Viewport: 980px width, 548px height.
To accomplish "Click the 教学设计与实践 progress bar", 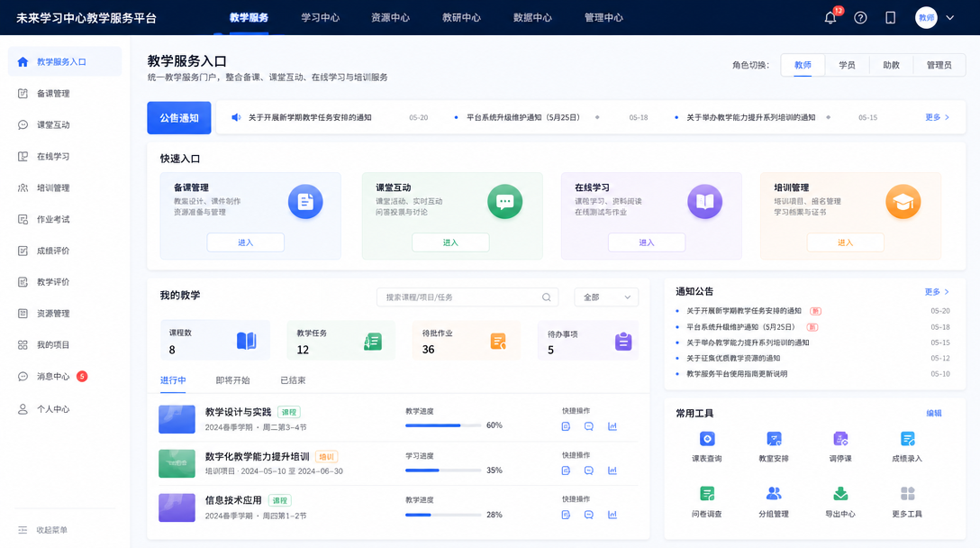I will click(443, 425).
